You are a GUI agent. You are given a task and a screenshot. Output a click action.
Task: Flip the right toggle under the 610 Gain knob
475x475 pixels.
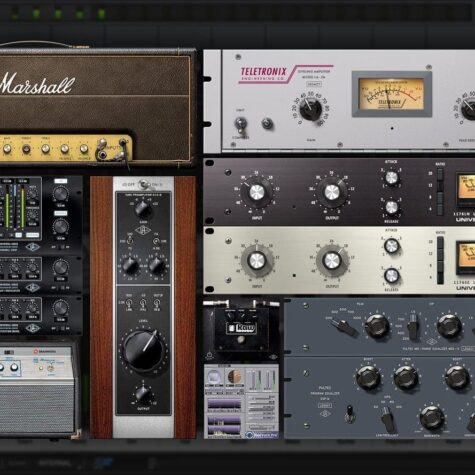[x=156, y=241]
